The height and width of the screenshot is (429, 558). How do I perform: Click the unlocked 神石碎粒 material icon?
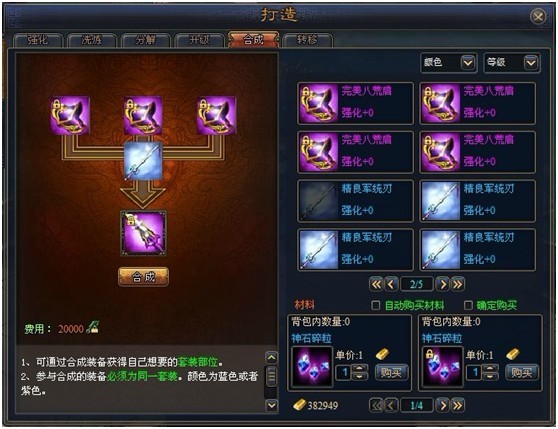(x=312, y=367)
